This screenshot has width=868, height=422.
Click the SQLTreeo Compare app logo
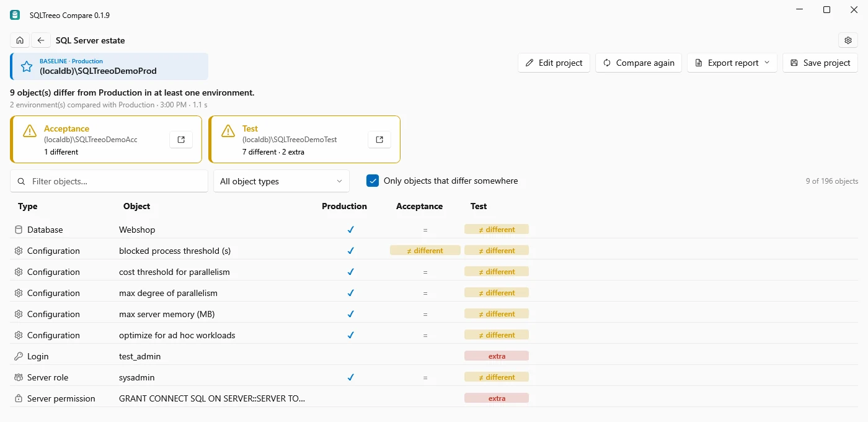(x=15, y=15)
